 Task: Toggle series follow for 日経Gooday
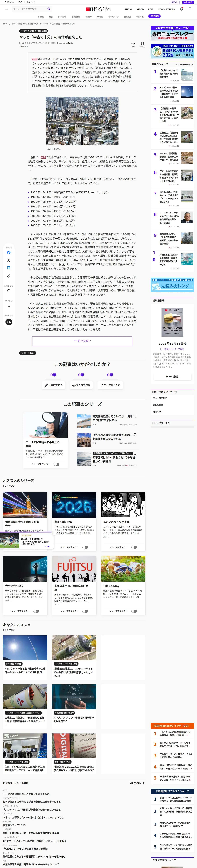(x=134, y=611)
